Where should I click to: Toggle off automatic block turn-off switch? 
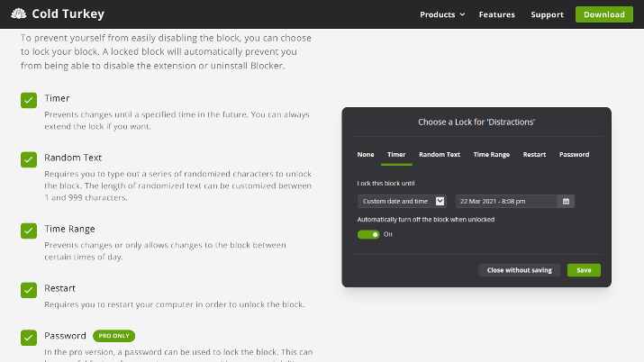point(368,234)
